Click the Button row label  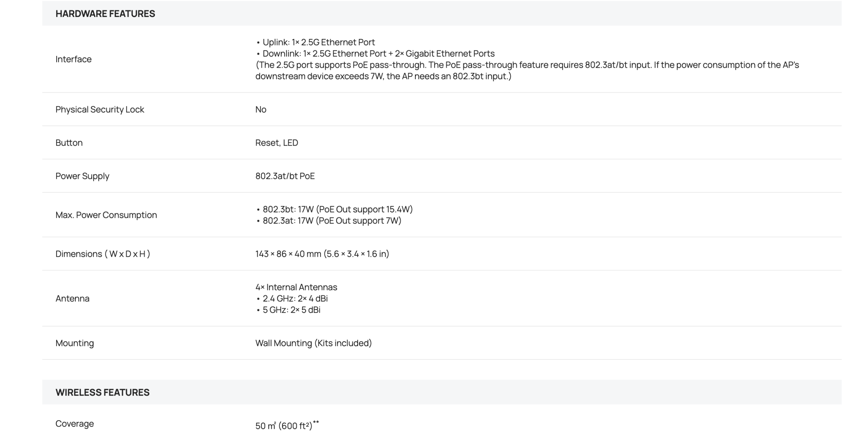pos(69,143)
